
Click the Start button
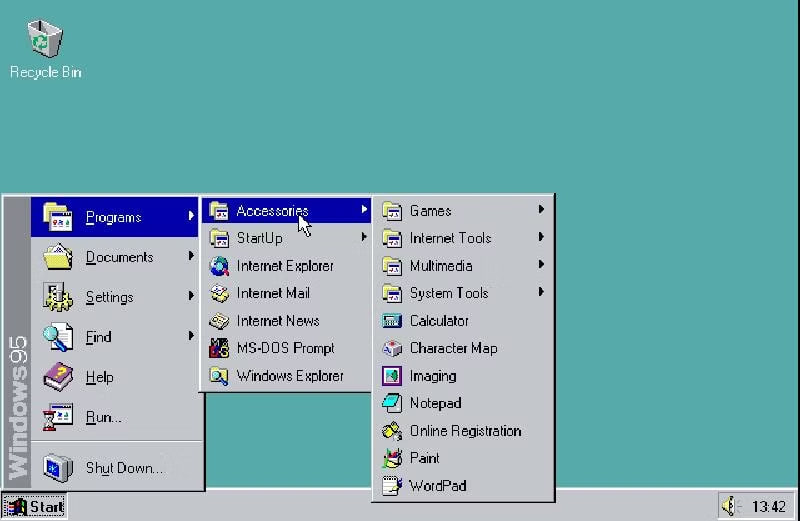click(x=34, y=506)
